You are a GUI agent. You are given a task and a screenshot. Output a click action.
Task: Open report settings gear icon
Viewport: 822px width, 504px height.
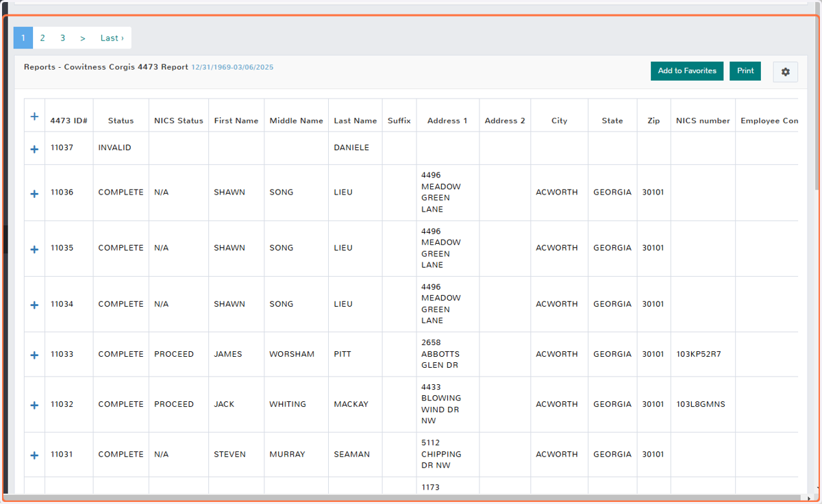[785, 72]
